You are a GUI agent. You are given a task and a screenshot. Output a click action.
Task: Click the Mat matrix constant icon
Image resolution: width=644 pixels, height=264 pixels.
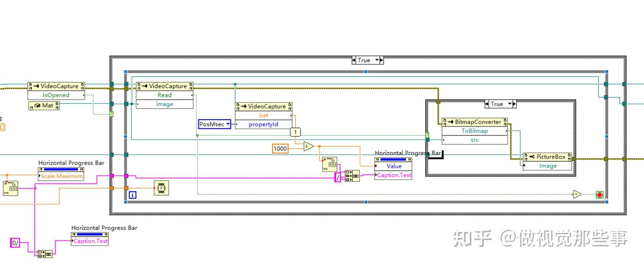(43, 105)
